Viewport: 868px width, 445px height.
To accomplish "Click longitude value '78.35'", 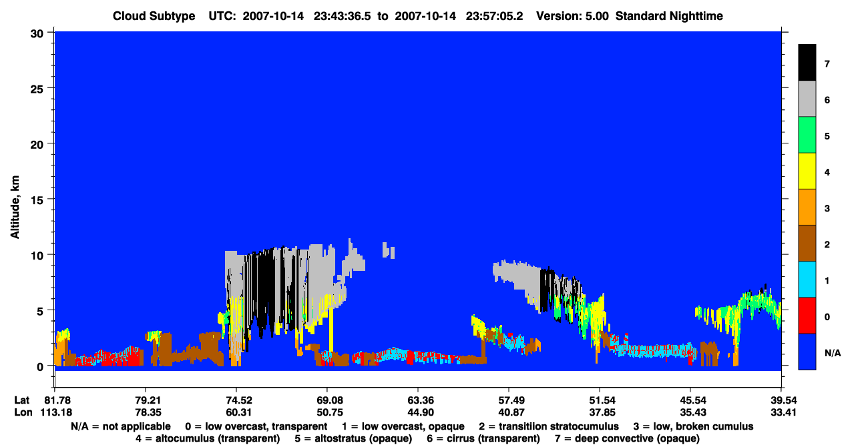I will [x=146, y=412].
